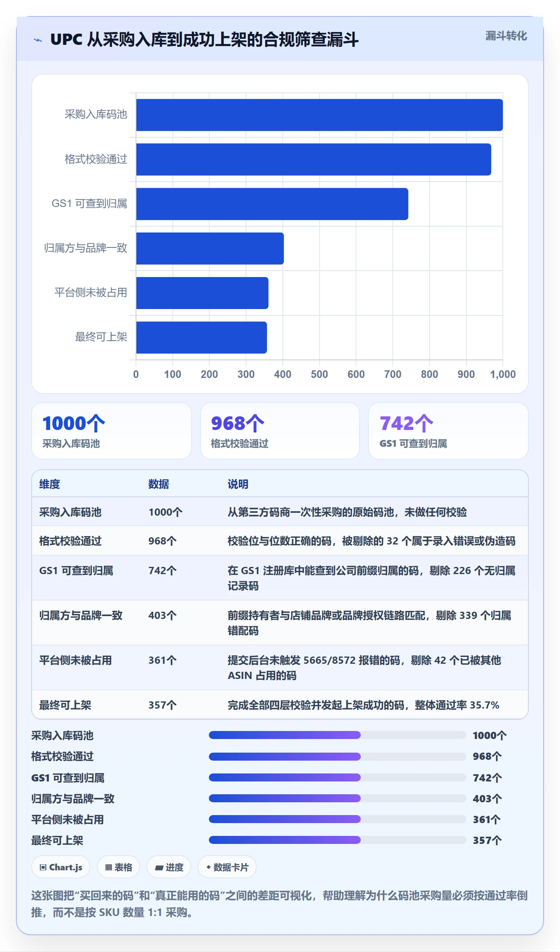This screenshot has width=560, height=952.
Task: Click the 数据 column header
Action: click(159, 484)
